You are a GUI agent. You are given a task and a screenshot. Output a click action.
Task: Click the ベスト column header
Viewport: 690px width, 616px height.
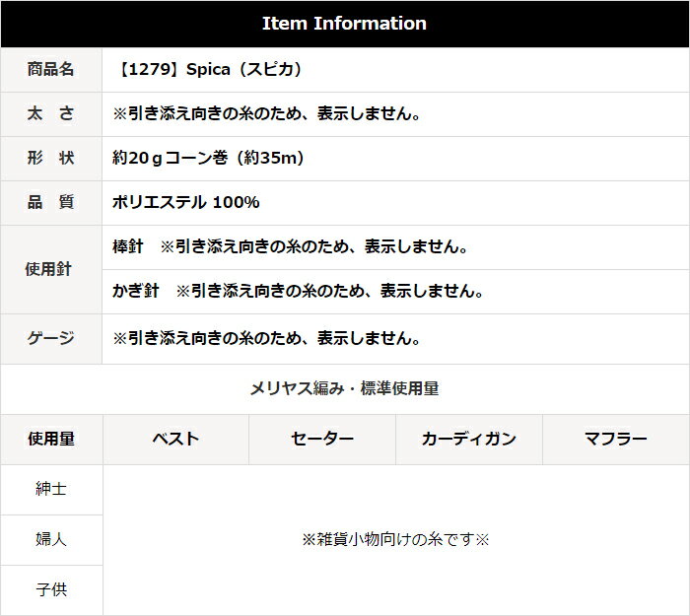point(176,440)
